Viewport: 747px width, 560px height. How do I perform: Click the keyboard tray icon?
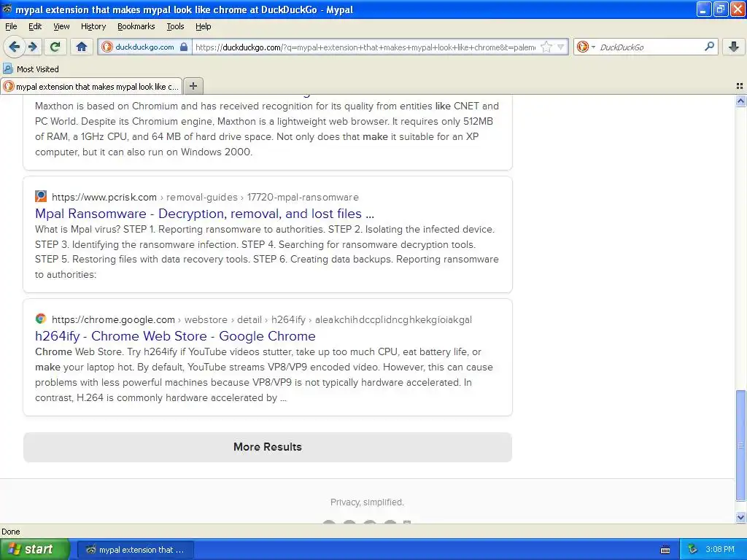pos(665,550)
